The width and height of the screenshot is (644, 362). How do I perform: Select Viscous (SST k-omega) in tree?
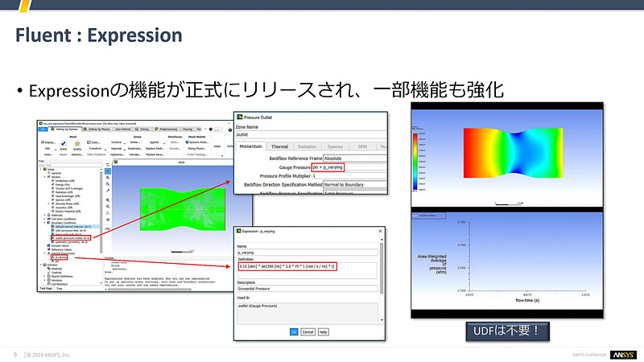click(68, 188)
